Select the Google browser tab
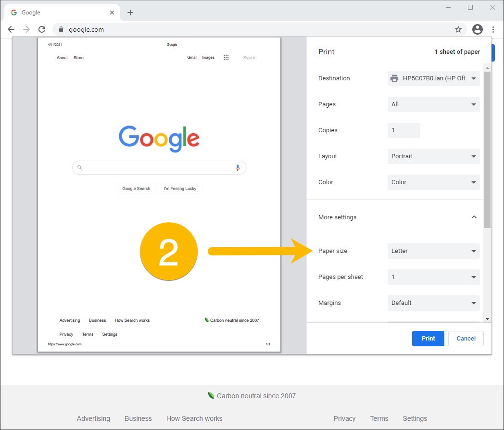Image resolution: width=504 pixels, height=430 pixels. click(58, 13)
